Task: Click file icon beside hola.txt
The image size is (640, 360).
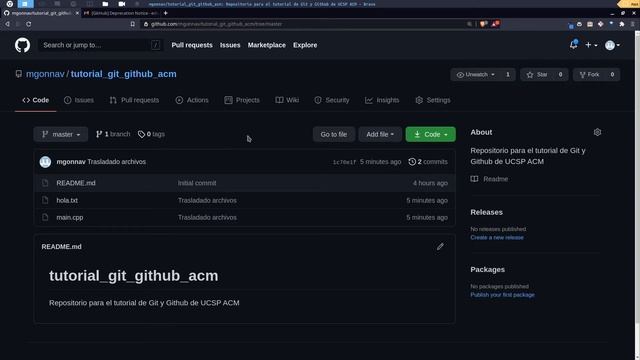Action: pyautogui.click(x=45, y=200)
